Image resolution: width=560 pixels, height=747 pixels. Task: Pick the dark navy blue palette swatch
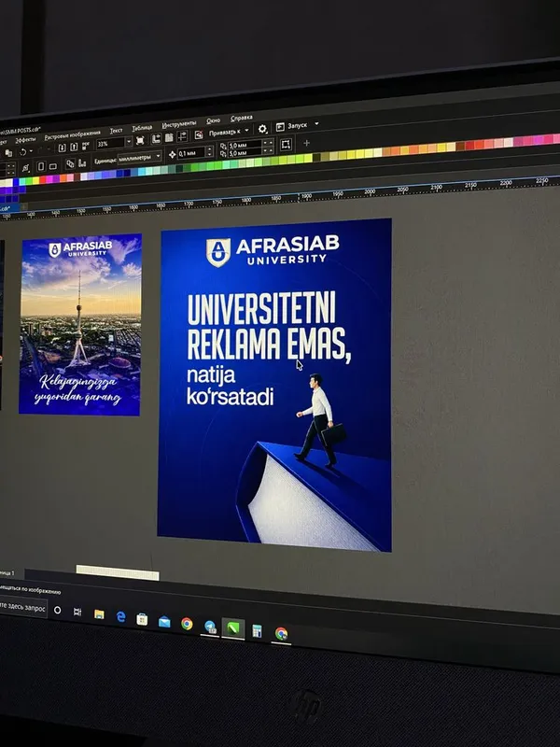[127, 173]
